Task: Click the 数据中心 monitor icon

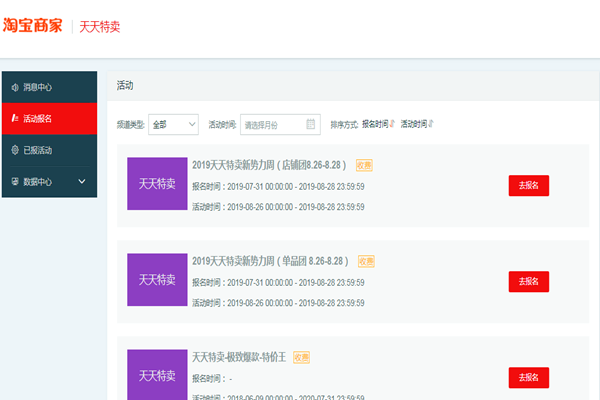Action: 15,181
